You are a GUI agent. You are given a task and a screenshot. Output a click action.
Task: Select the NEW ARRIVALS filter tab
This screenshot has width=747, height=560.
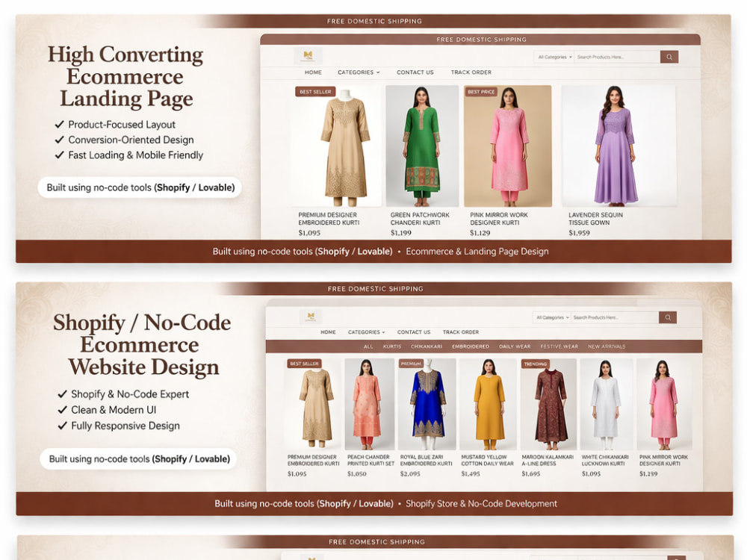click(607, 346)
